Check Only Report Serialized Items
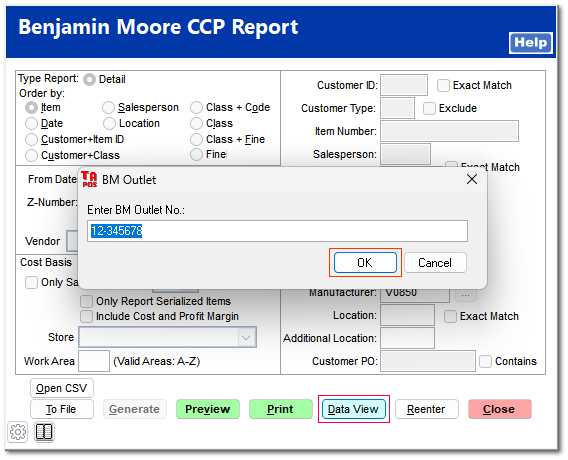 pyautogui.click(x=86, y=301)
